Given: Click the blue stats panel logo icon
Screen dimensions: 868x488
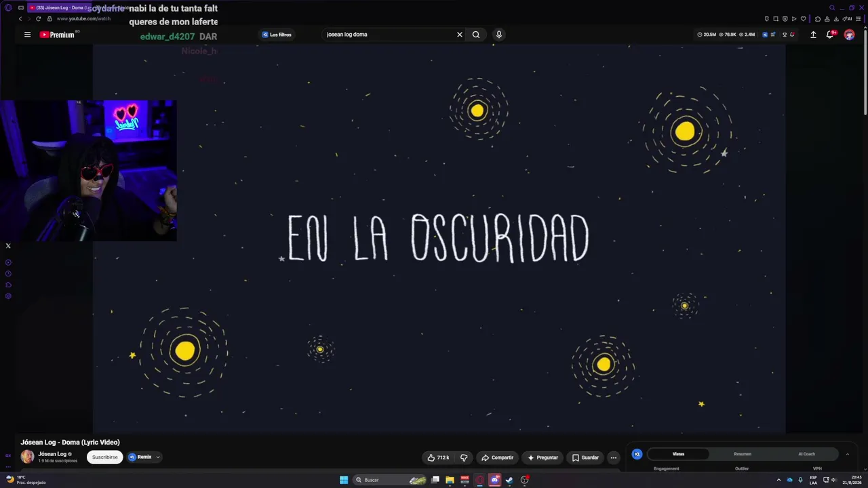Looking at the screenshot, I should (637, 454).
